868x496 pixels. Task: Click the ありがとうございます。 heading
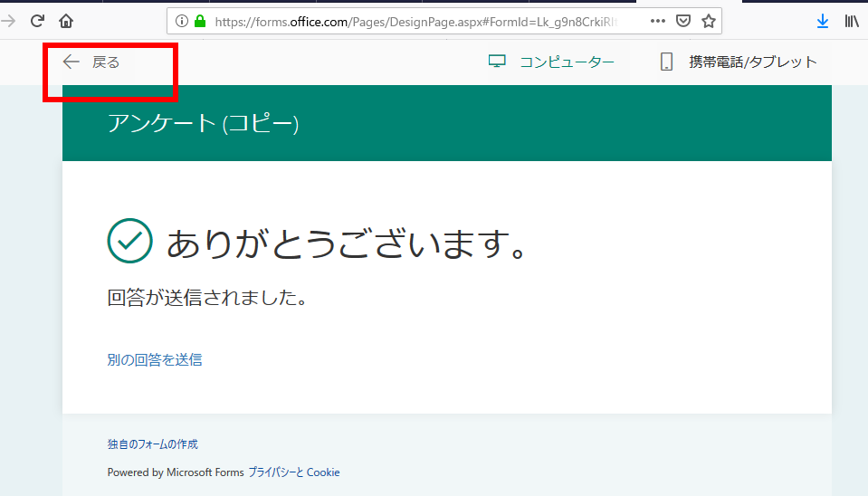pyautogui.click(x=347, y=243)
